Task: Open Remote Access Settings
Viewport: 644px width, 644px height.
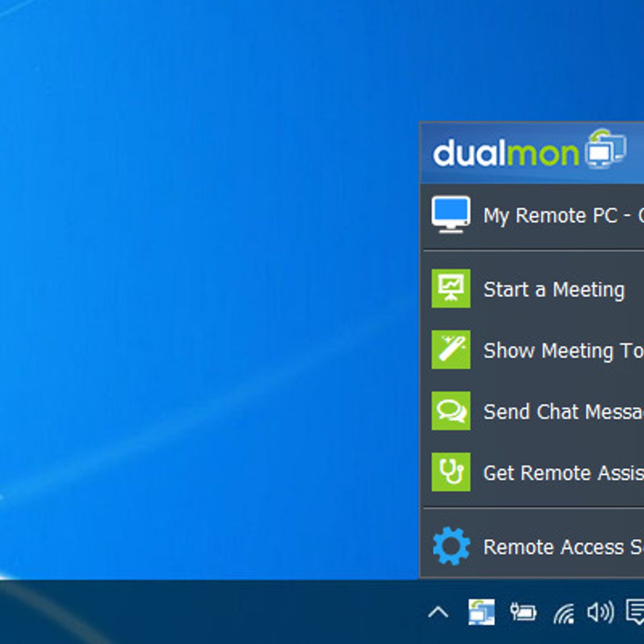Action: pyautogui.click(x=561, y=547)
